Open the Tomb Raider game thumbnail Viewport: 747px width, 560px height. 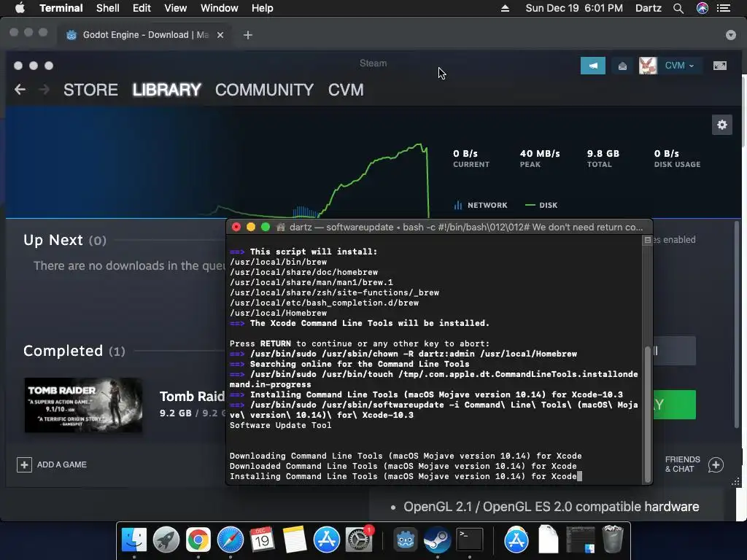83,405
